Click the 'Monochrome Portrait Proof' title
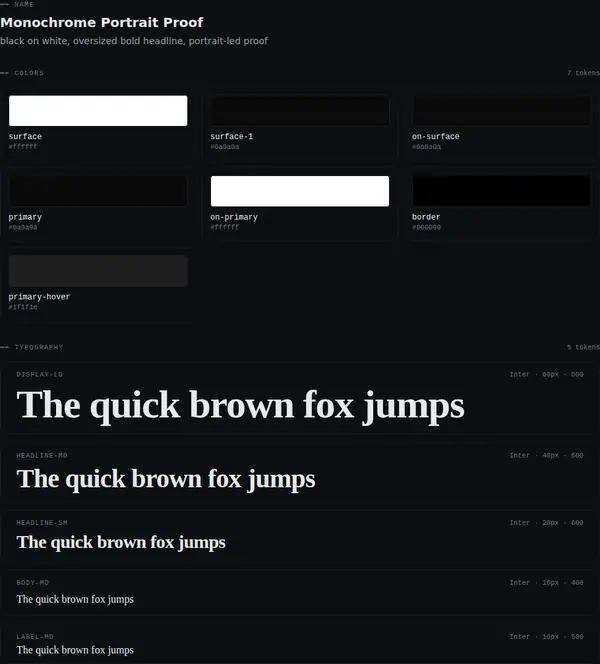Image resolution: width=600 pixels, height=664 pixels. point(102,22)
